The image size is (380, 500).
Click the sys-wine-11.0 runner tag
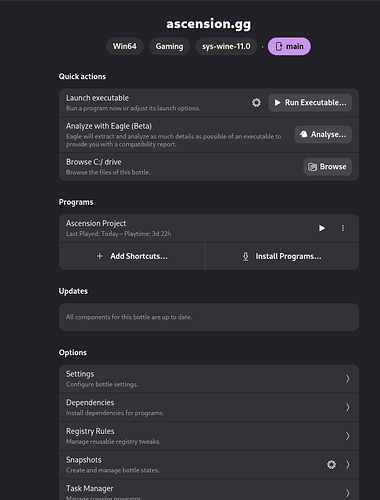pyautogui.click(x=226, y=46)
